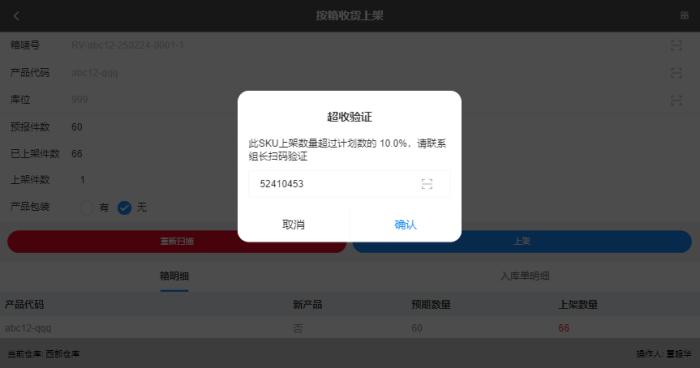The width and height of the screenshot is (700, 368).
Task: Click 预期数量 column header
Action: tap(431, 305)
